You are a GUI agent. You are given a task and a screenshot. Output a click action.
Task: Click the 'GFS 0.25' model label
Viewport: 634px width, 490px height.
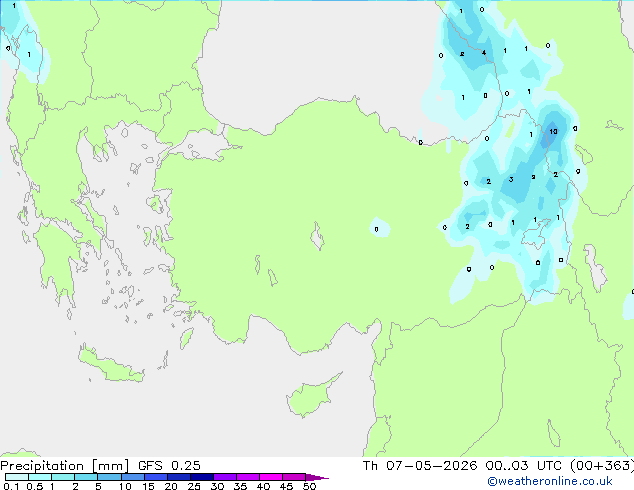(169, 466)
